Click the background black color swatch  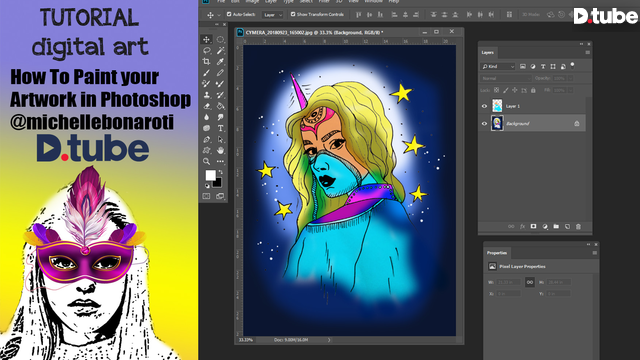217,183
